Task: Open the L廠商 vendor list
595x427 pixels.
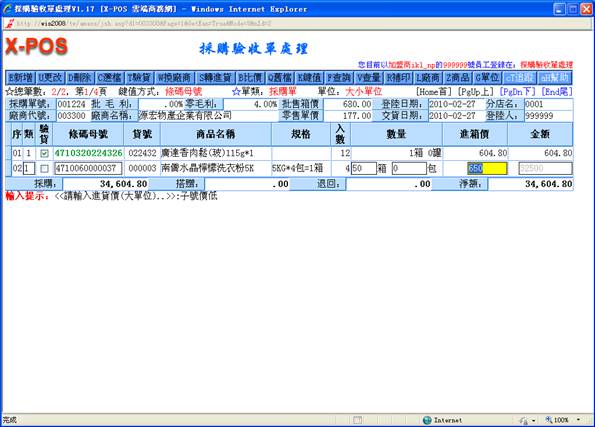Action: coord(428,78)
